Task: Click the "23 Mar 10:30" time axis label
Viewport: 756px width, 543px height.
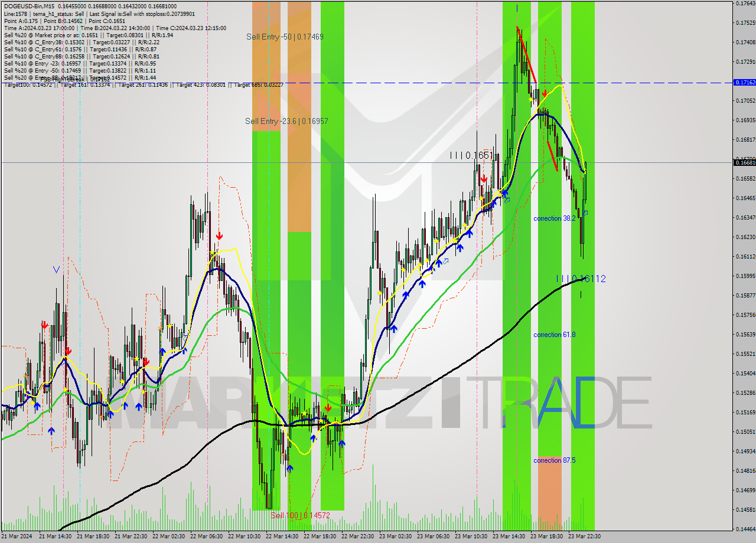Action: [471, 537]
